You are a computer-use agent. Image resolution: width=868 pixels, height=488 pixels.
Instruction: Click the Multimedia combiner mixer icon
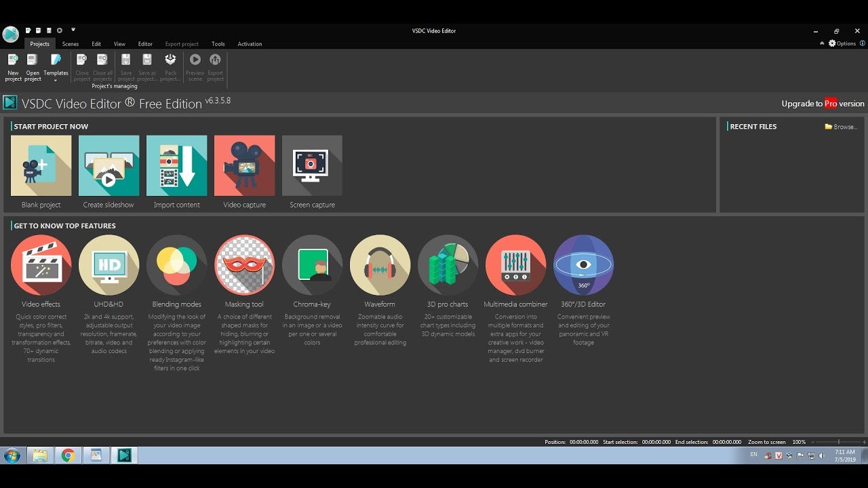click(515, 265)
